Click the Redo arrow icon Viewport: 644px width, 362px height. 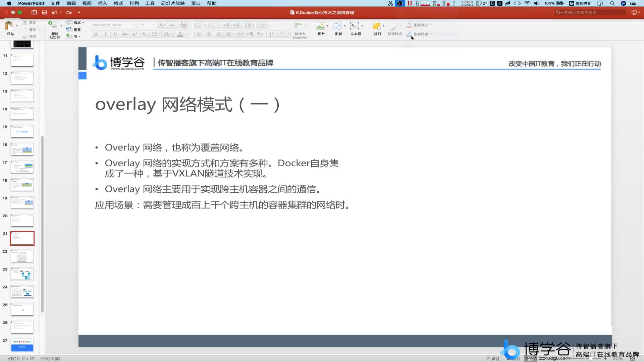click(69, 12)
